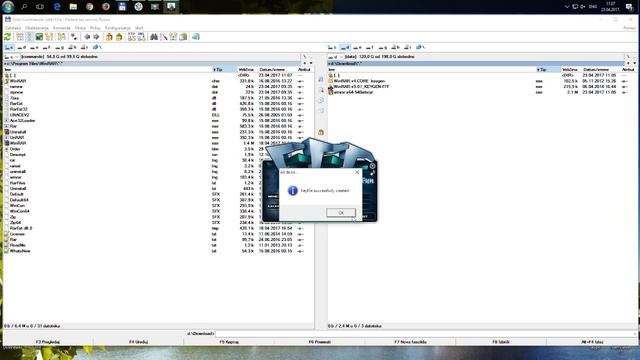Select drive c button in right panel
640x360 pixels.
[332, 47]
